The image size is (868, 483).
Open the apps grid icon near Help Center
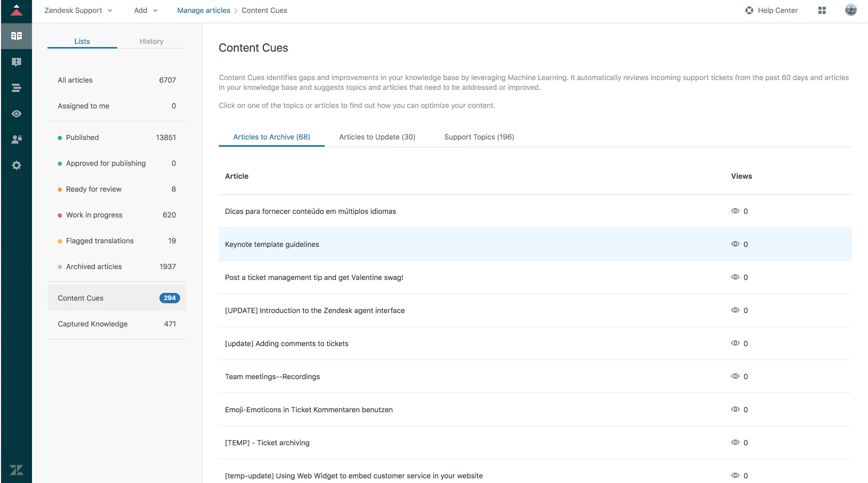click(822, 10)
